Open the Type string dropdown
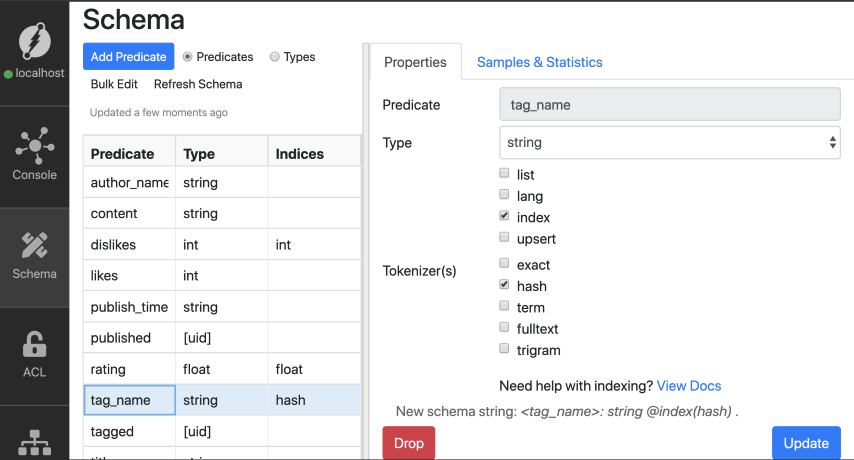 click(669, 143)
